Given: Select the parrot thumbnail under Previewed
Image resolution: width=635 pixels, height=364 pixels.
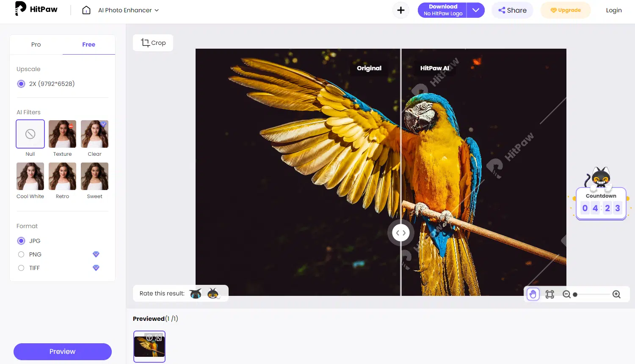Looking at the screenshot, I should (x=149, y=346).
